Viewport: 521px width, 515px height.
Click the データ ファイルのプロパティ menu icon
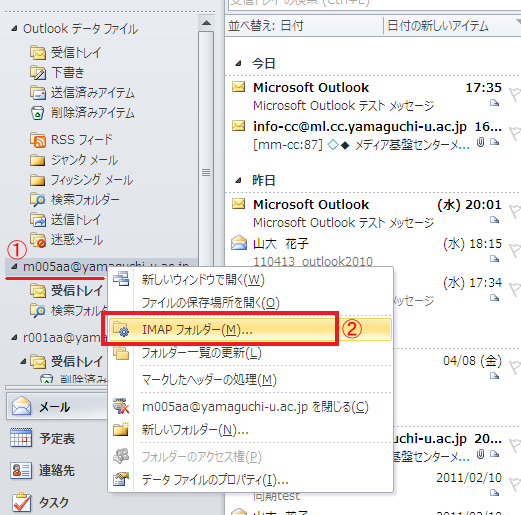tap(121, 479)
